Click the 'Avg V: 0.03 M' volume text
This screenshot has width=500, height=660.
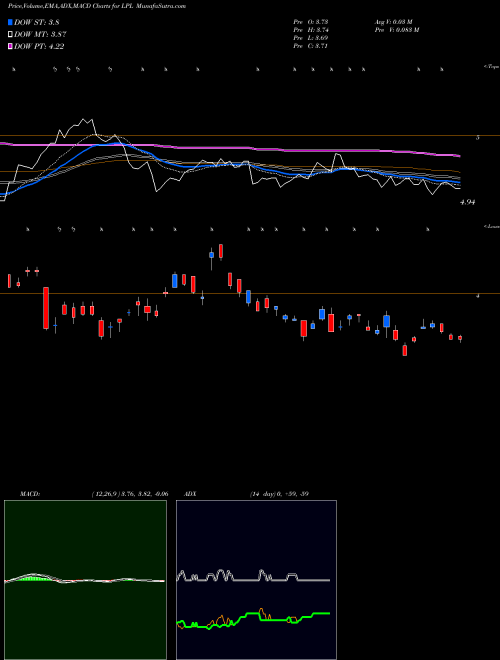click(393, 21)
